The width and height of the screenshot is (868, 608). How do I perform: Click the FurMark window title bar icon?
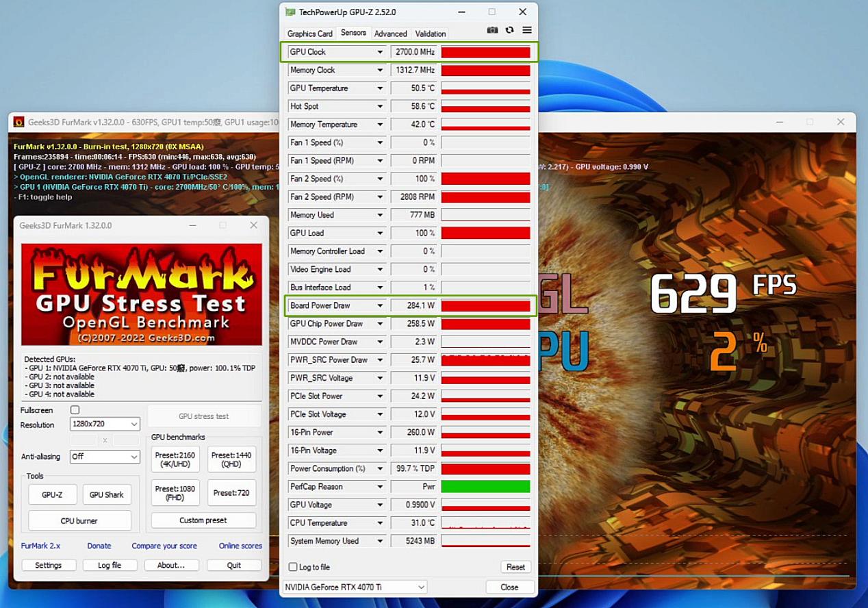pyautogui.click(x=18, y=122)
